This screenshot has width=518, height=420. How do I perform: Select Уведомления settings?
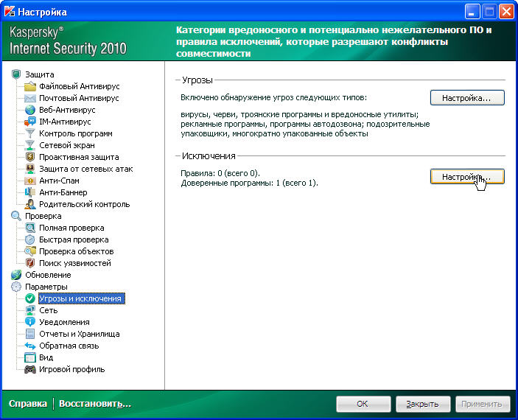pyautogui.click(x=64, y=322)
